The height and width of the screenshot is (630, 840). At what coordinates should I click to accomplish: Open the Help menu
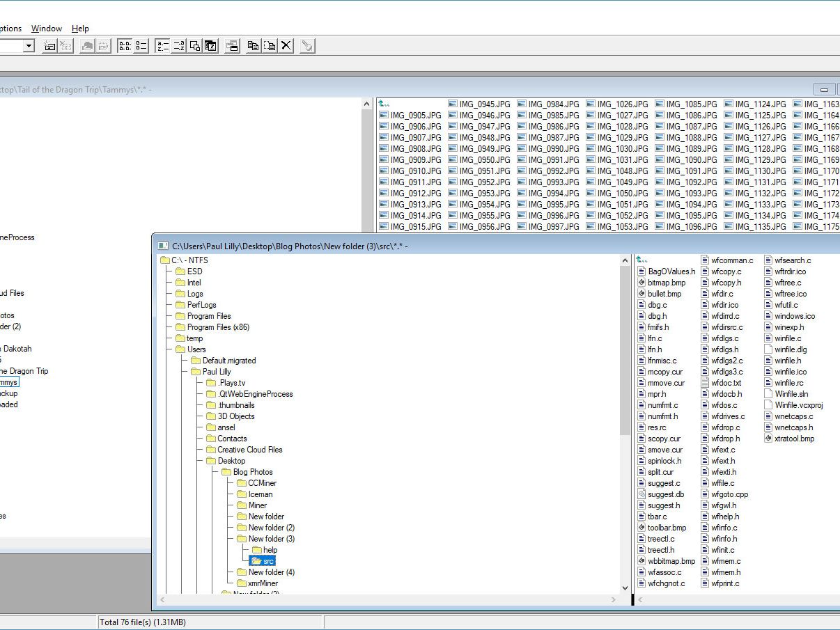(80, 29)
